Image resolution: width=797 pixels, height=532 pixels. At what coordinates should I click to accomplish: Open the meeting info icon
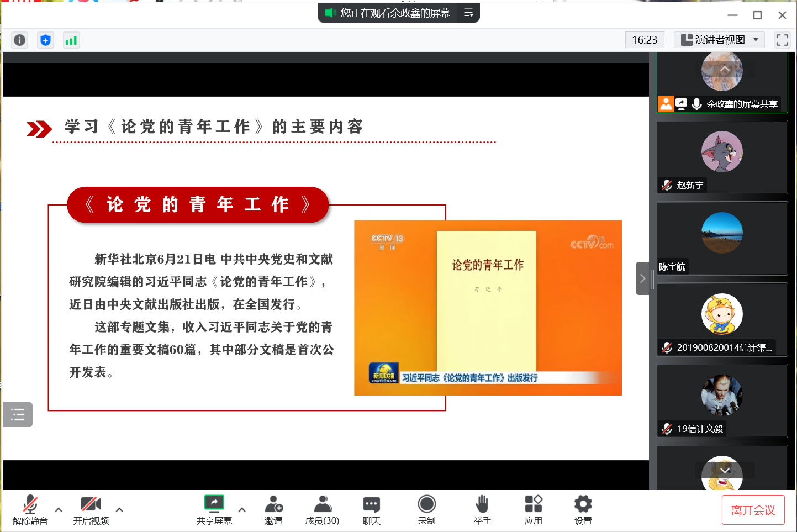(x=19, y=40)
